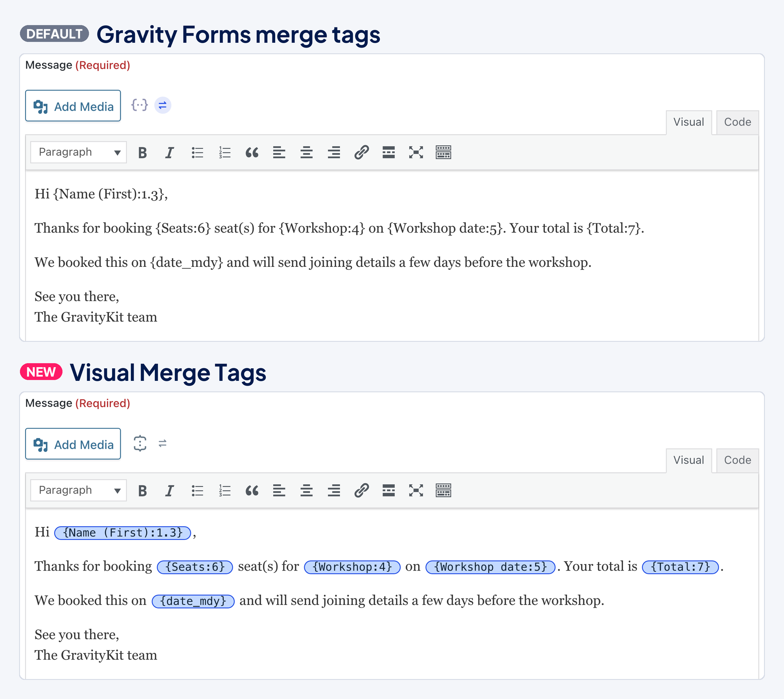Toggle the swap-arrows icon in bottom editor
This screenshot has height=699, width=784.
[163, 444]
